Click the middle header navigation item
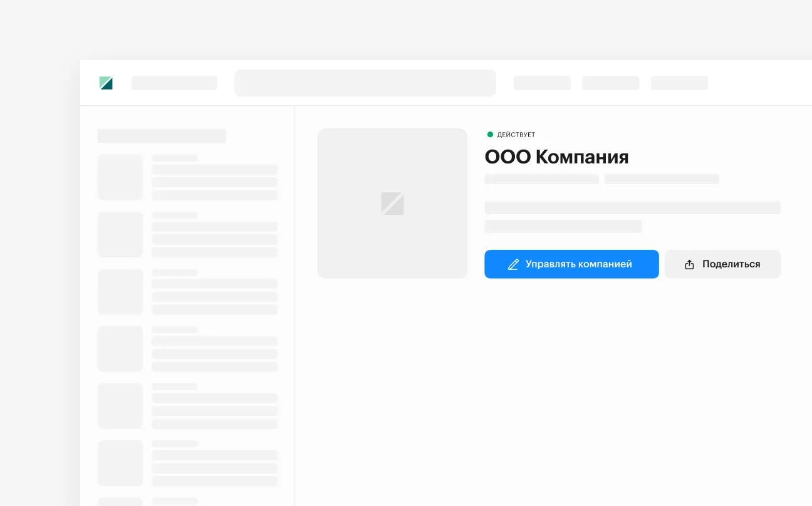This screenshot has width=812, height=506. coord(610,83)
